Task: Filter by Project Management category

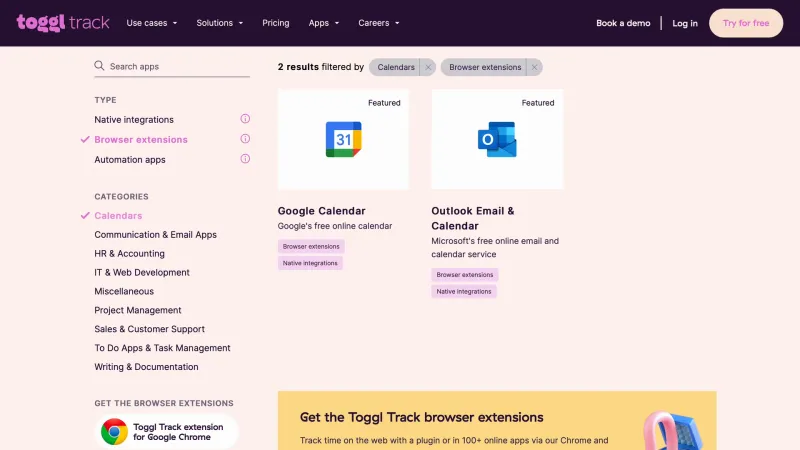Action: (x=138, y=310)
